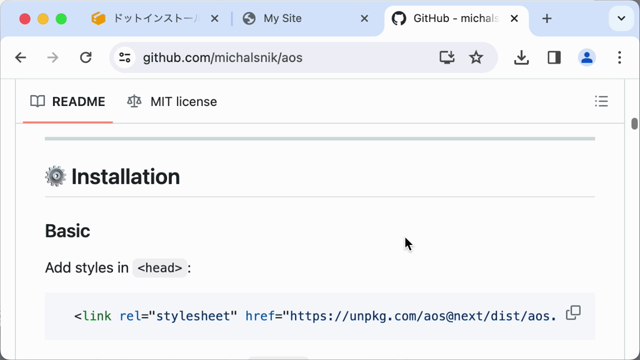Open the Chrome profile avatar
This screenshot has width=640, height=360.
[587, 58]
